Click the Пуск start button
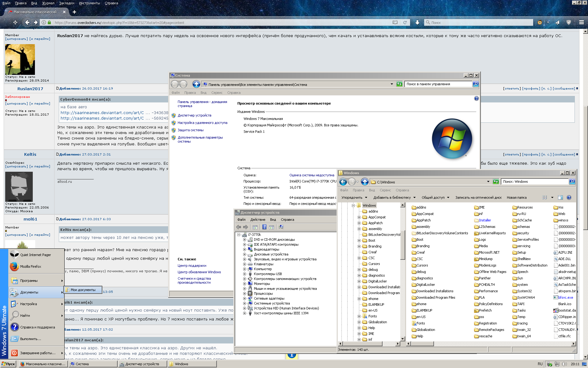The image size is (588, 368). tap(8, 364)
